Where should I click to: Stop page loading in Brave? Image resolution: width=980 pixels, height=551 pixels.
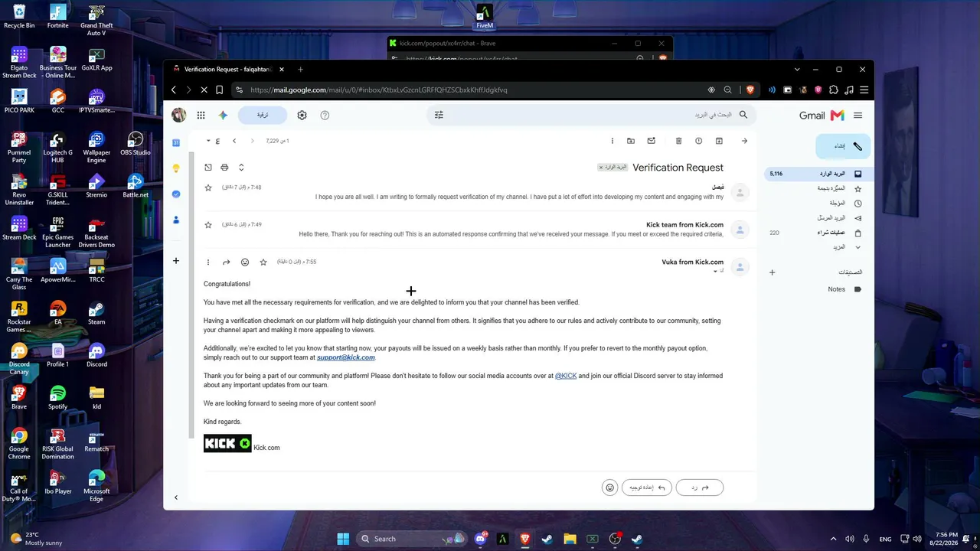coord(204,90)
